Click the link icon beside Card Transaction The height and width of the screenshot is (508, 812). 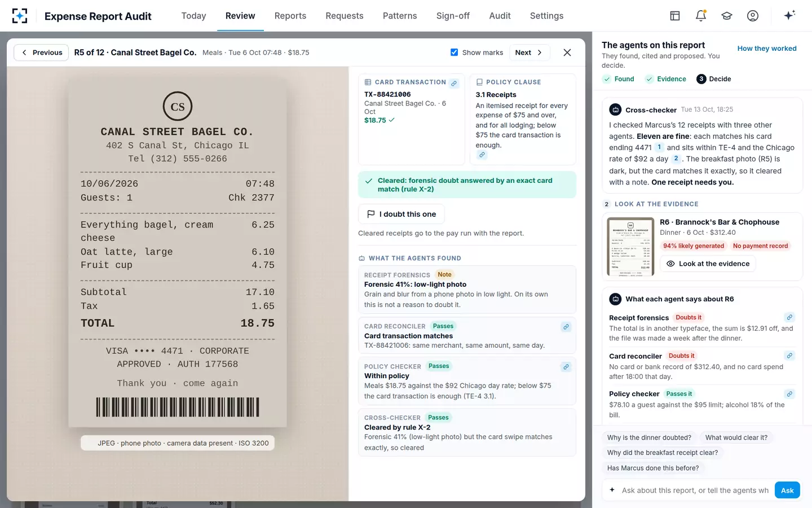tap(454, 83)
